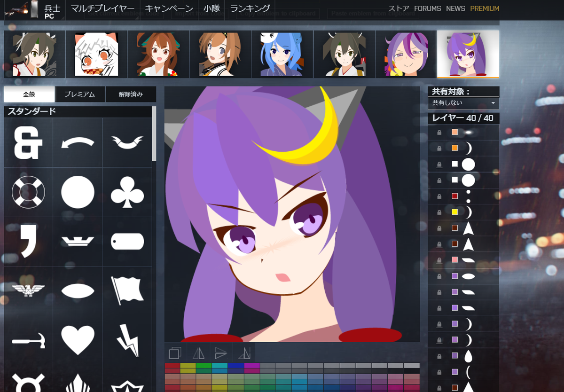Flip the selected layer horizontally

coord(198,353)
